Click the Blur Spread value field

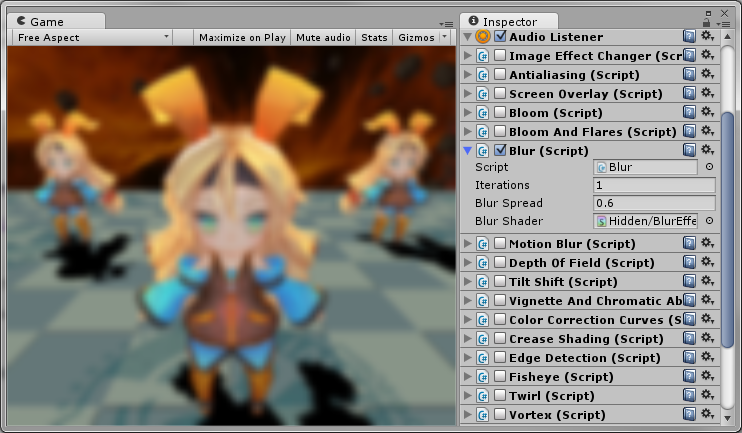[x=654, y=203]
